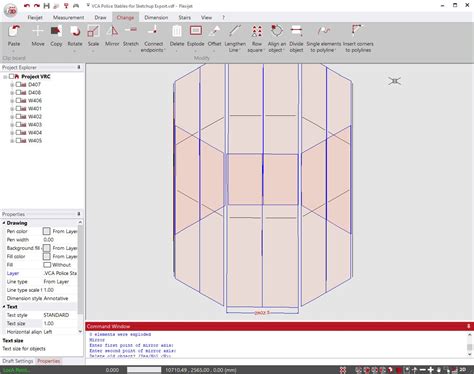Click the help question mark menu

coord(223,17)
